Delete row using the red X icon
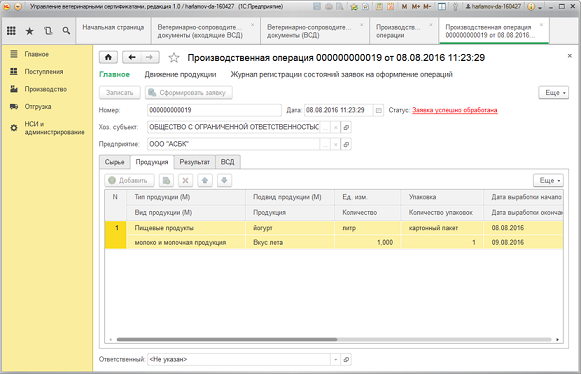Screen dimensions: 581x374 [x=186, y=181]
